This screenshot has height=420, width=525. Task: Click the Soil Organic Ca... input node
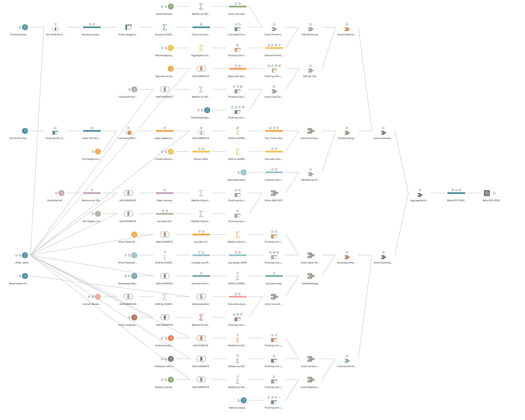pyautogui.click(x=98, y=214)
